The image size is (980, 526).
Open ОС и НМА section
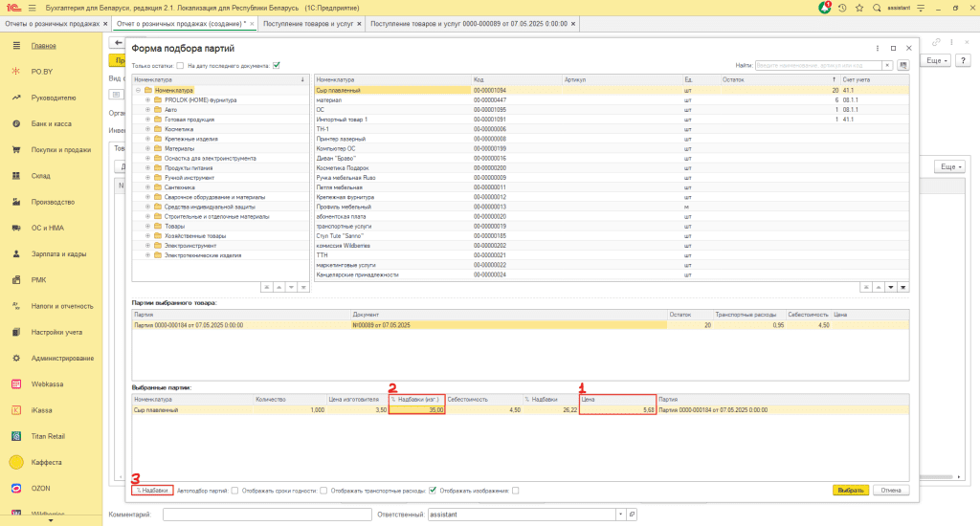coord(48,228)
